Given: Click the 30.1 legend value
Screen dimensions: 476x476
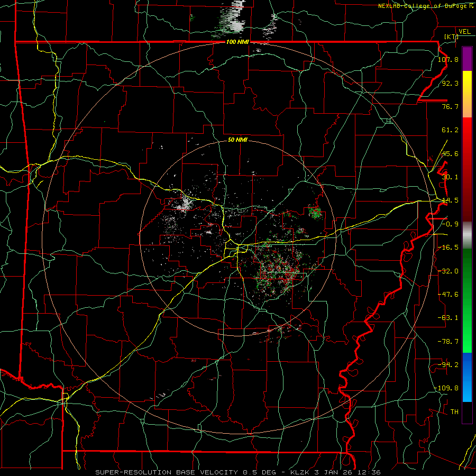Looking at the screenshot, I should pos(450,177).
